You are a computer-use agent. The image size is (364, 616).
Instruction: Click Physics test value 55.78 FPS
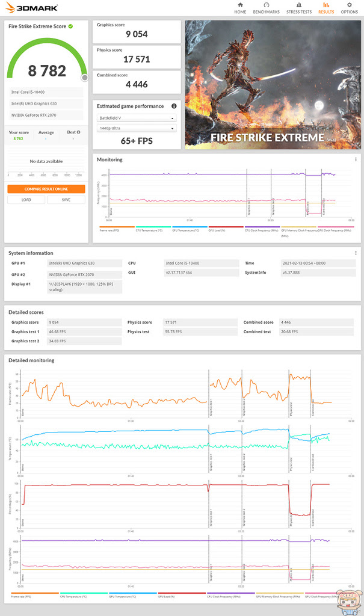tap(200, 331)
